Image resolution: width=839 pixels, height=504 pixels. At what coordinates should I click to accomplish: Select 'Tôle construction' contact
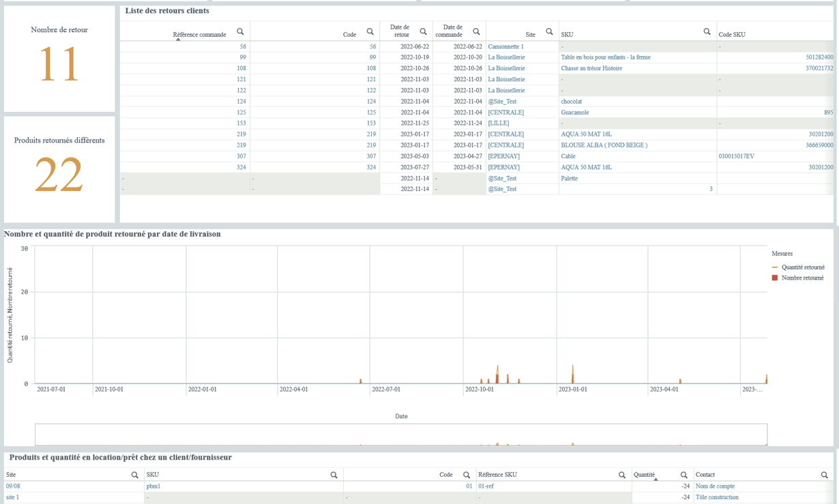717,497
